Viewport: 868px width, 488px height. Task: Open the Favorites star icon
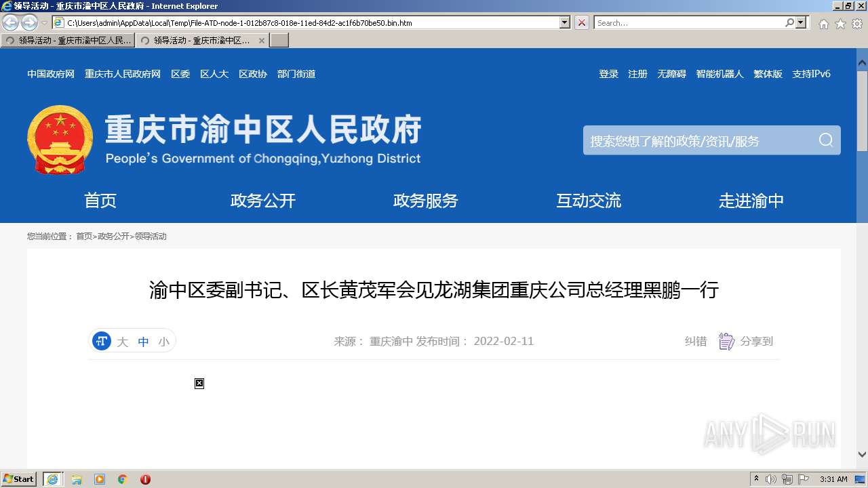pos(840,24)
